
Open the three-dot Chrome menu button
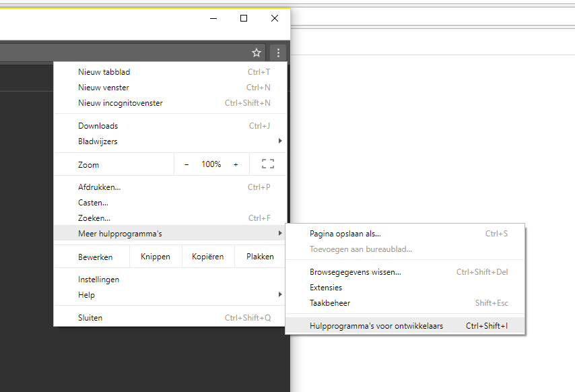point(278,53)
